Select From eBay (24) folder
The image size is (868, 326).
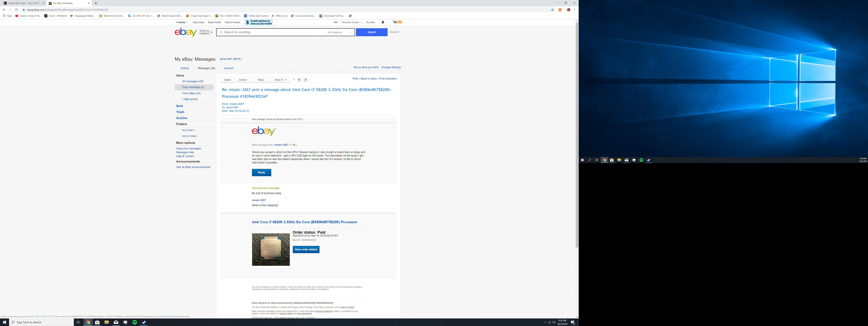click(191, 93)
